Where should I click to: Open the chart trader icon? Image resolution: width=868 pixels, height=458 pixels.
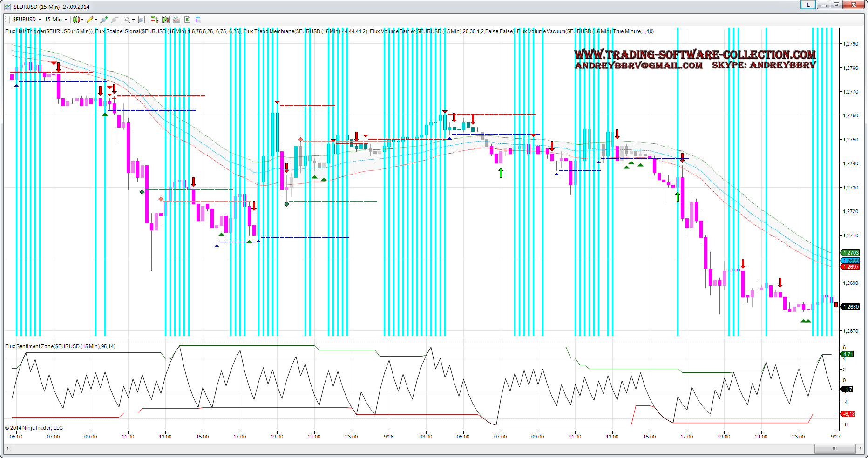(155, 20)
